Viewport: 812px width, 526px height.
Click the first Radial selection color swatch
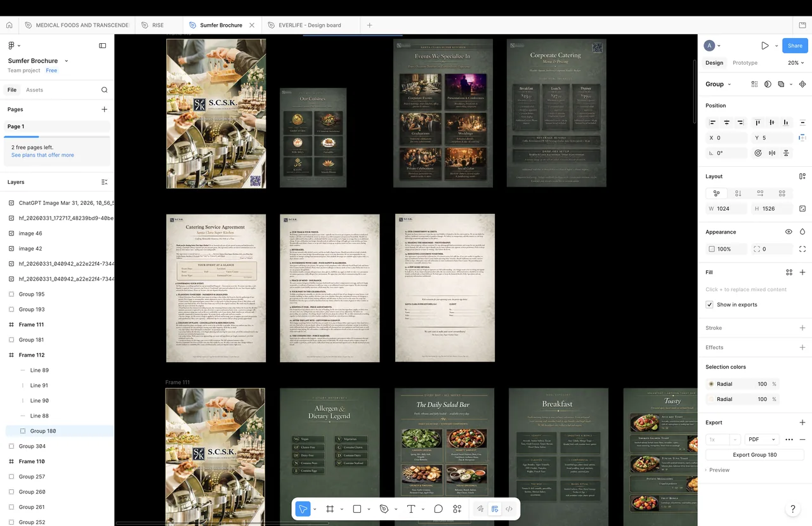pyautogui.click(x=711, y=384)
